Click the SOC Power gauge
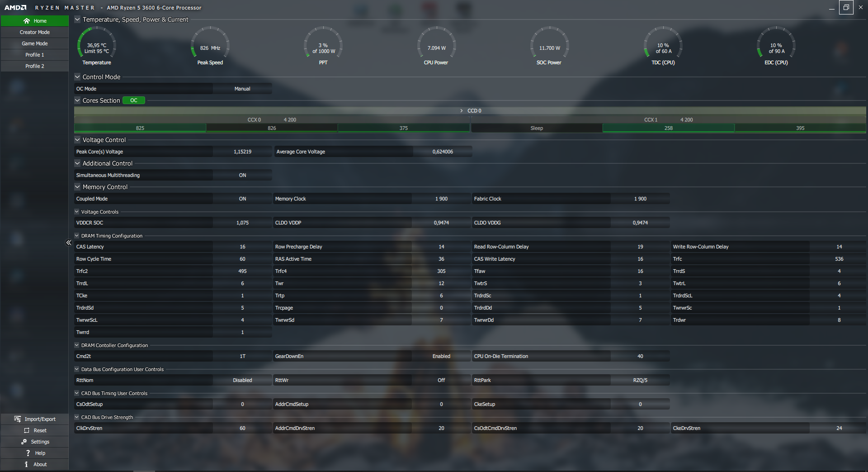 pos(549,46)
